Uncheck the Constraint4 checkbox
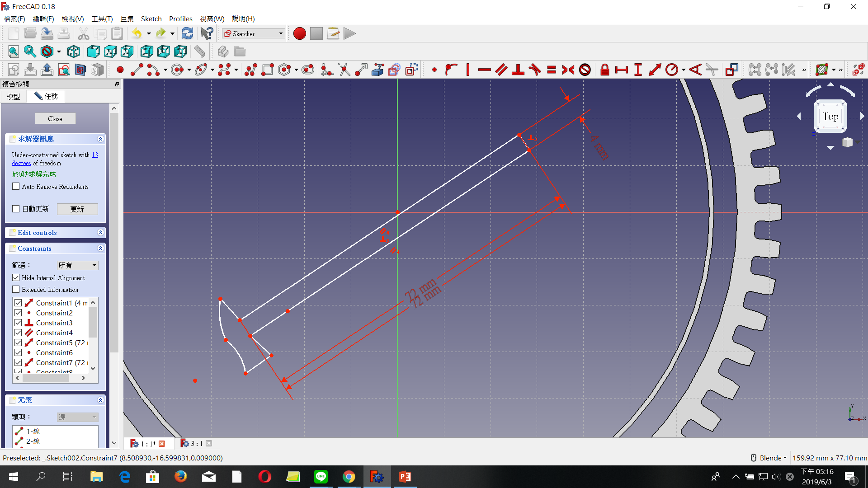This screenshot has height=488, width=868. click(18, 333)
